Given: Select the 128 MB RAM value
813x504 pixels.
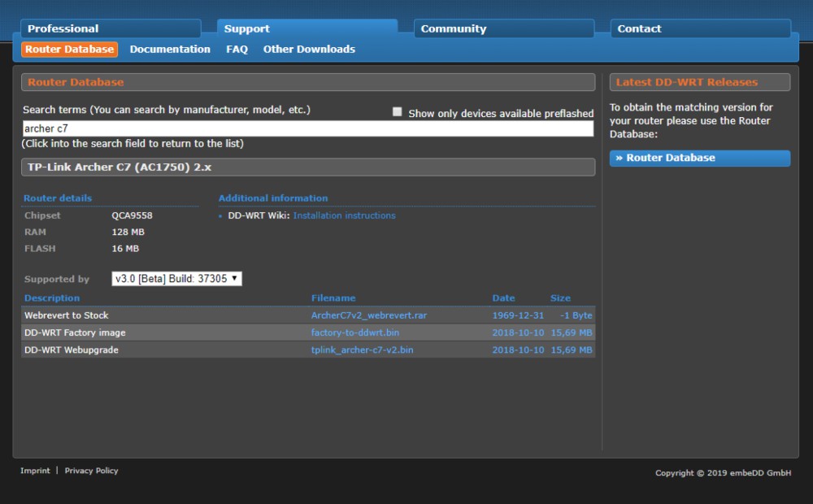Looking at the screenshot, I should [128, 232].
